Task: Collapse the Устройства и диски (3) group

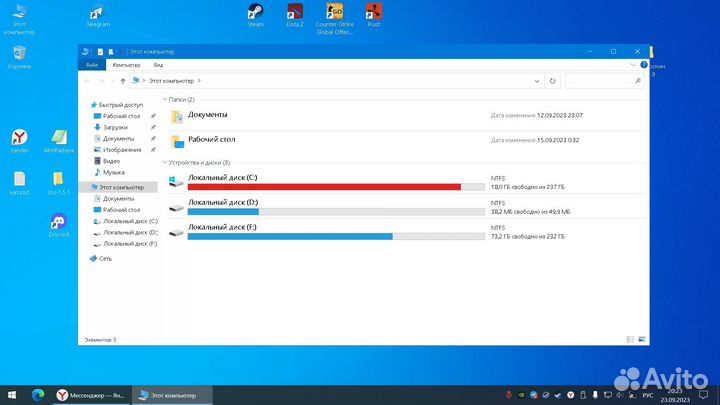Action: pyautogui.click(x=165, y=163)
